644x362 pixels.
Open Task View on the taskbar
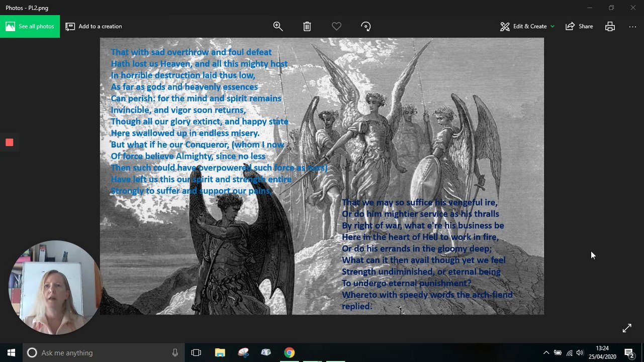point(196,352)
